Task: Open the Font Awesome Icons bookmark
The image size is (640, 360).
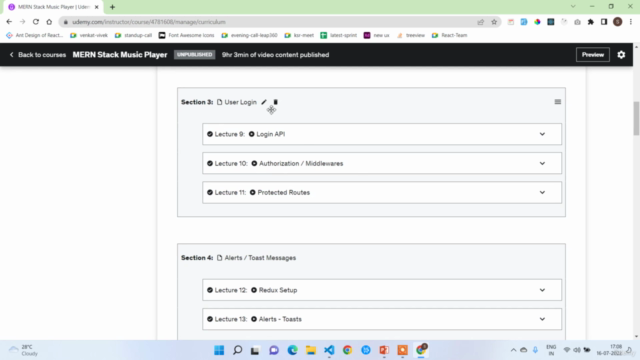Action: [x=187, y=35]
